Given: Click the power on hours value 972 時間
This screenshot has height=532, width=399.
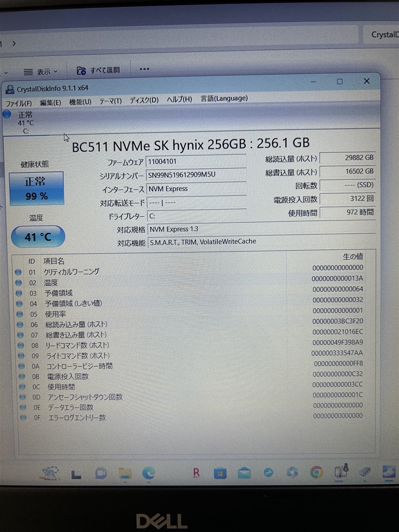Looking at the screenshot, I should (x=348, y=212).
